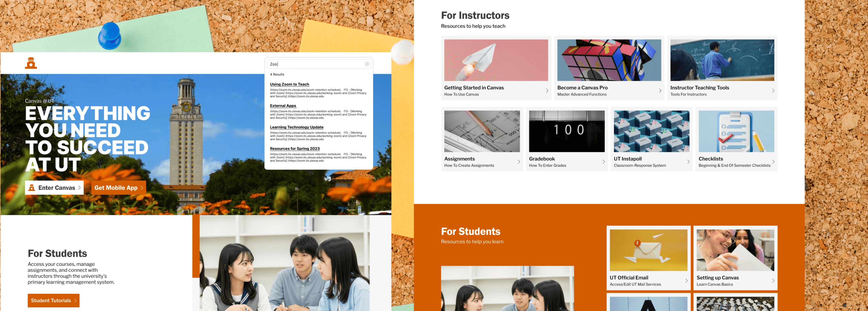
Task: Click chevron on Checklists card
Action: pyautogui.click(x=773, y=162)
